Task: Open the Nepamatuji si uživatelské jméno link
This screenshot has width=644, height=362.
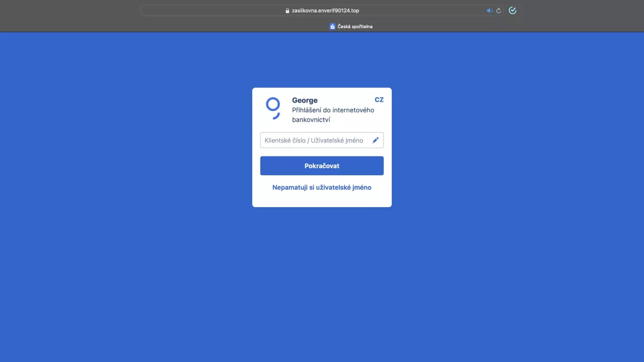Action: click(322, 188)
